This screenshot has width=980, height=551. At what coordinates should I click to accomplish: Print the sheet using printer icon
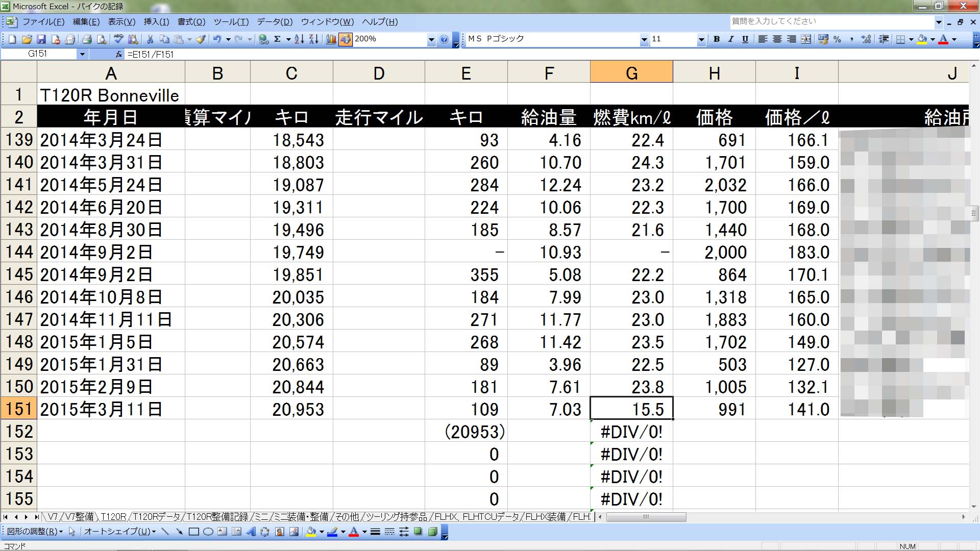[x=87, y=39]
